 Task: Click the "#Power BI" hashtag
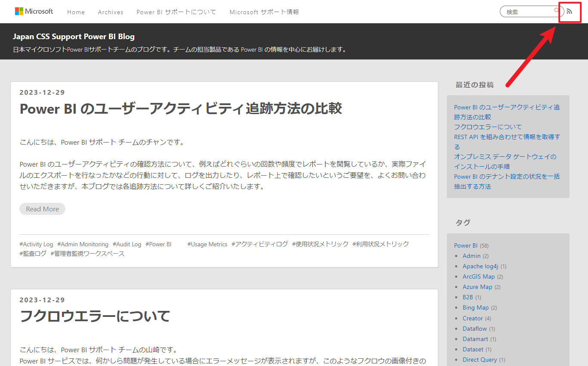point(158,244)
